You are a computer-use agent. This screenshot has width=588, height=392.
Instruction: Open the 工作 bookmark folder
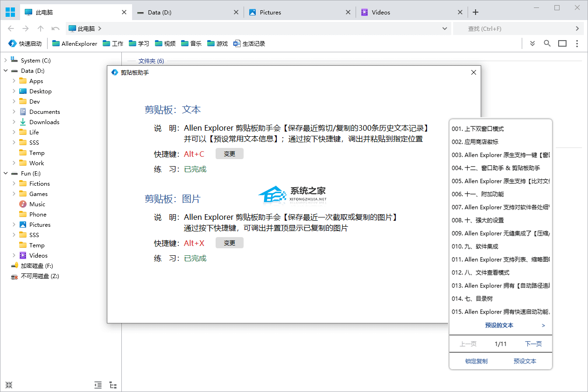(113, 43)
